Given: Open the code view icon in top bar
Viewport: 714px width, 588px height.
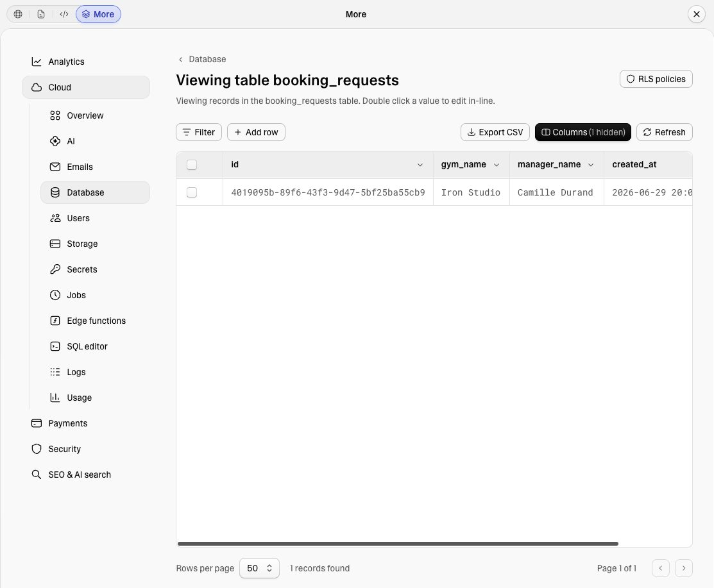Looking at the screenshot, I should 64,14.
